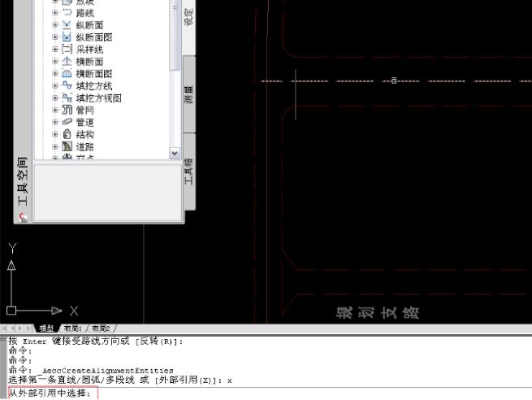Open the 布局2 layout tab
The height and width of the screenshot is (400, 532).
(101, 328)
